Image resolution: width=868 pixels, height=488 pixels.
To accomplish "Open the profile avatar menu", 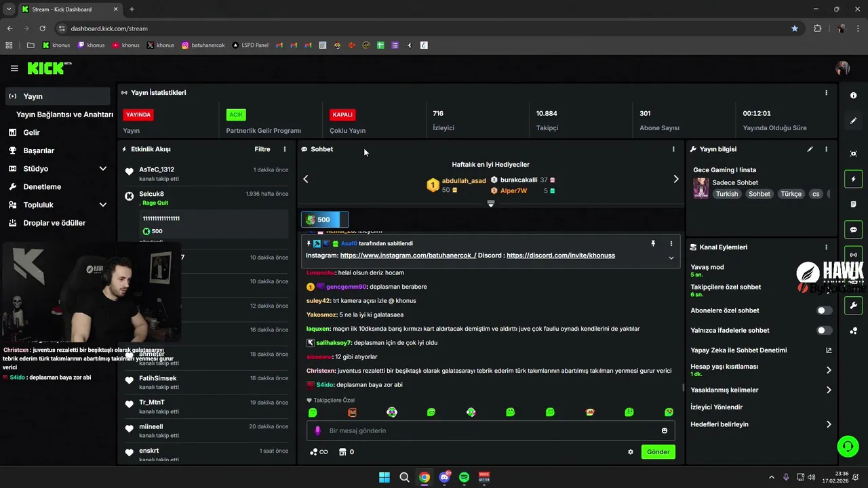I will point(843,68).
